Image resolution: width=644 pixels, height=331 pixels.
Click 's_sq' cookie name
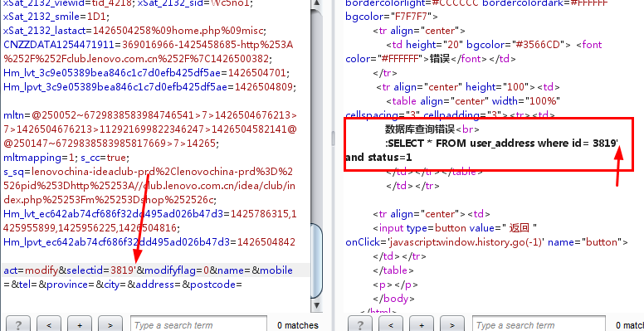[14, 171]
